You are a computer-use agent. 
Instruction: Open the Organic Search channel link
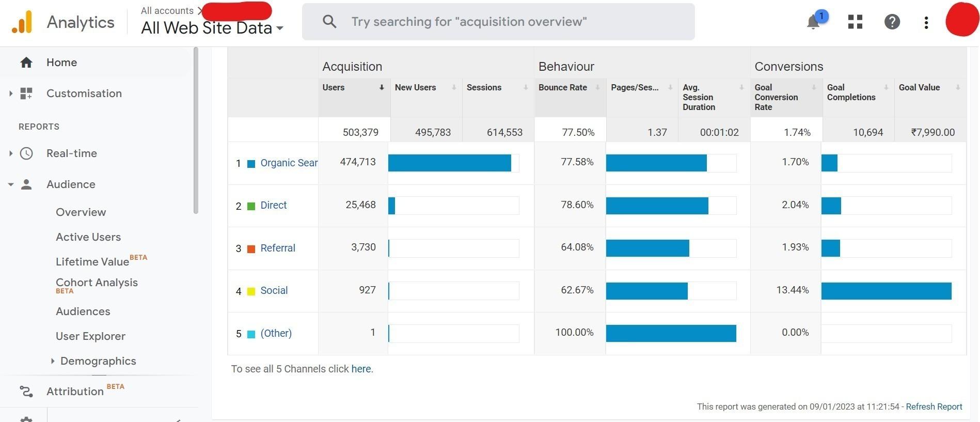[x=289, y=163]
